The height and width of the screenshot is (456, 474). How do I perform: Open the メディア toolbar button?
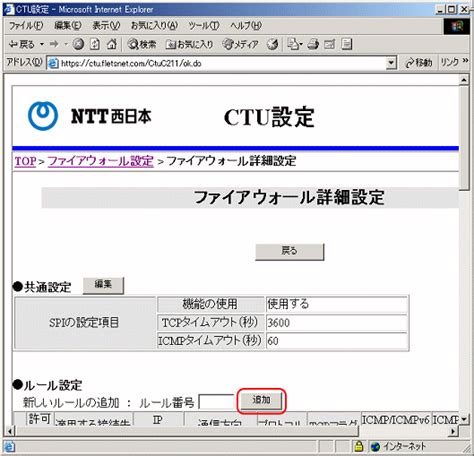240,44
